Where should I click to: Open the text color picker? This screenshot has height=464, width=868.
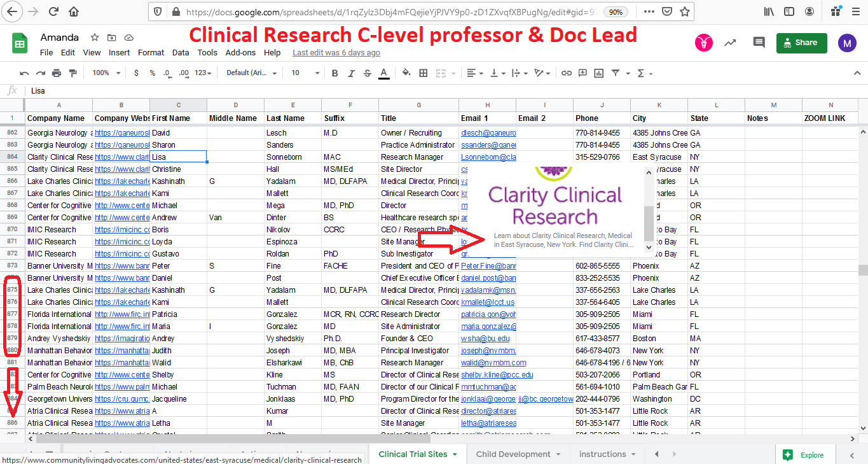pyautogui.click(x=383, y=73)
